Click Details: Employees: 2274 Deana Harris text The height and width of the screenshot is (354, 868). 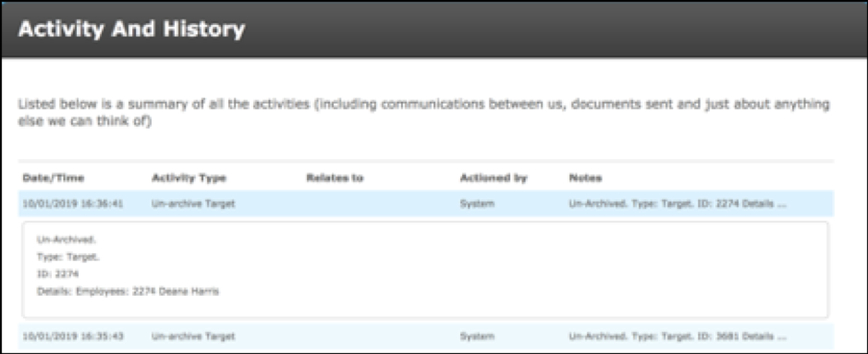[128, 291]
